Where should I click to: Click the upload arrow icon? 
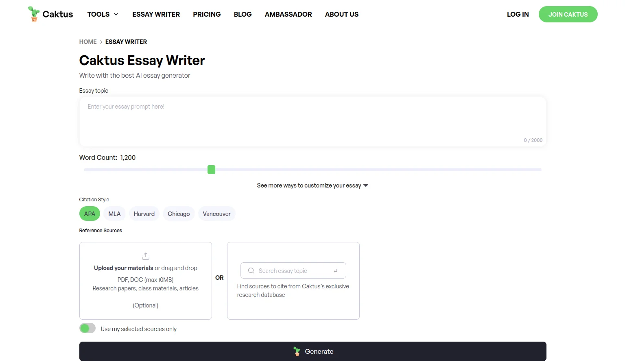(x=146, y=256)
